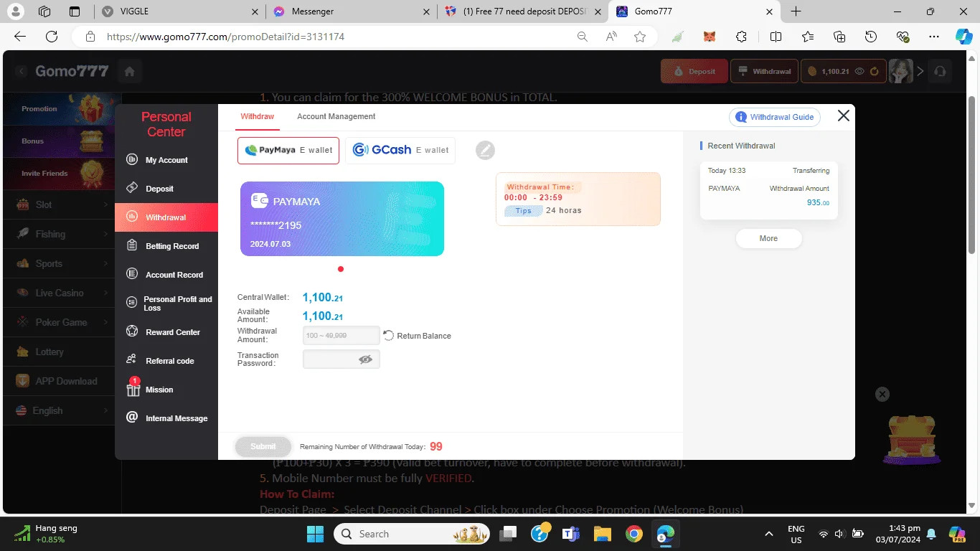Open browser settings and more menu
The height and width of the screenshot is (551, 980).
click(x=933, y=37)
